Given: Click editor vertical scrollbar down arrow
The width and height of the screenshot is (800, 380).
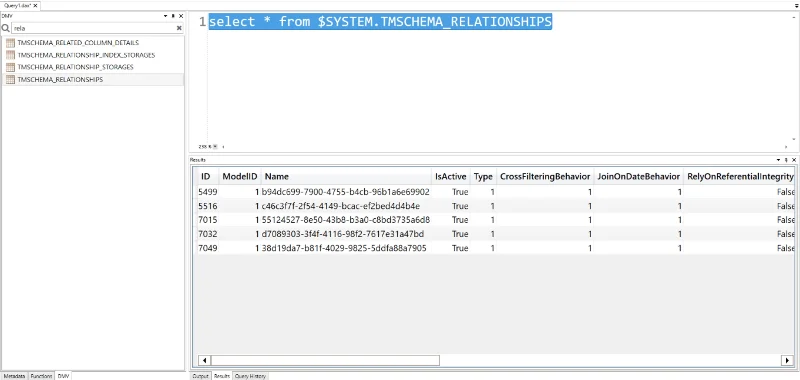Looking at the screenshot, I should (x=794, y=139).
